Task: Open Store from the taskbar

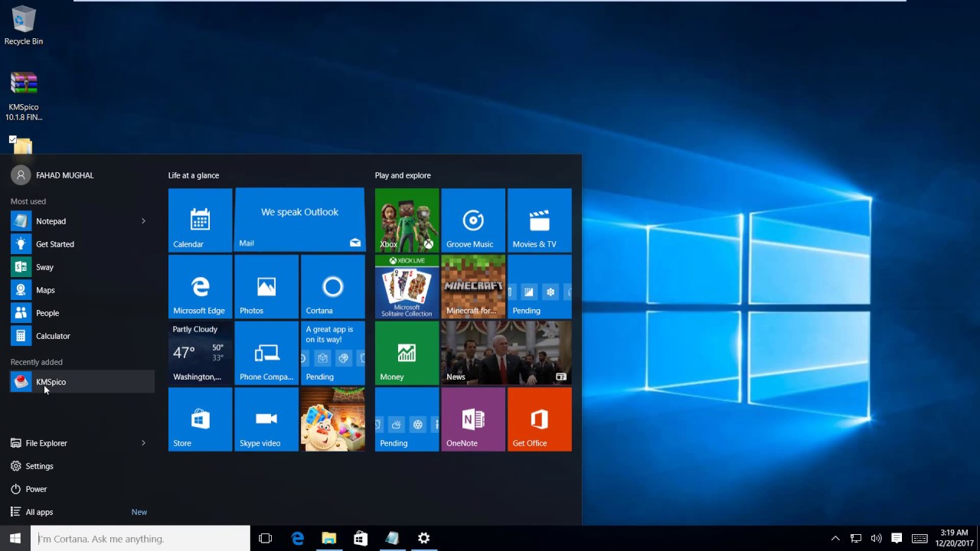Action: [x=361, y=539]
